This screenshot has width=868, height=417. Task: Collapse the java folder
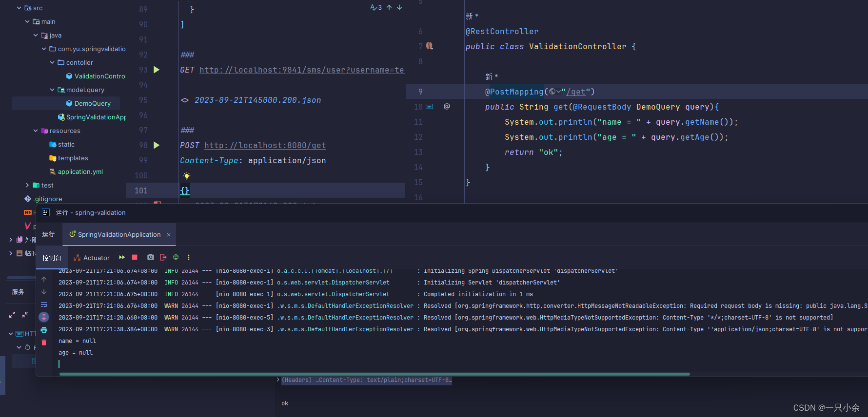36,35
